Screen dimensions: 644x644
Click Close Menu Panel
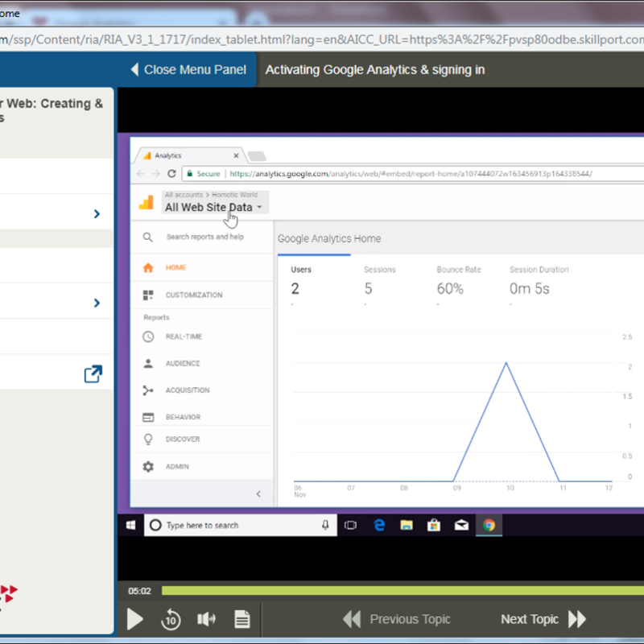point(188,69)
